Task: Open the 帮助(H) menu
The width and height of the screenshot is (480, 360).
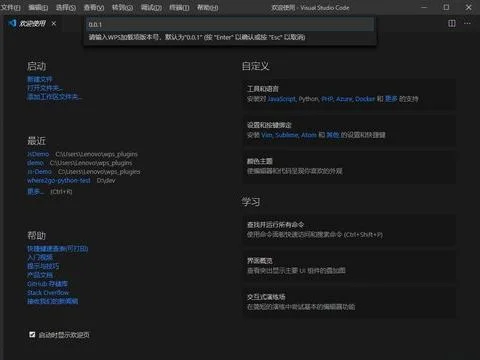Action: pyautogui.click(x=207, y=7)
